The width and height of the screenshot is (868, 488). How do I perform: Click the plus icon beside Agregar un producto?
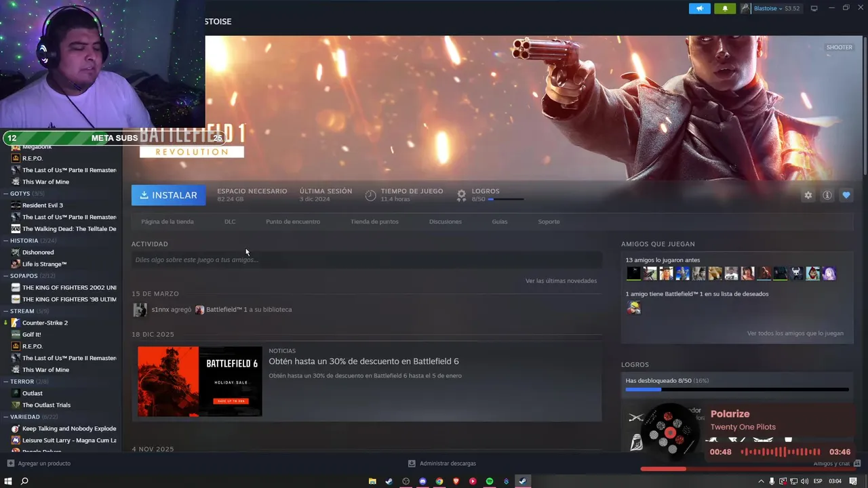click(x=10, y=464)
